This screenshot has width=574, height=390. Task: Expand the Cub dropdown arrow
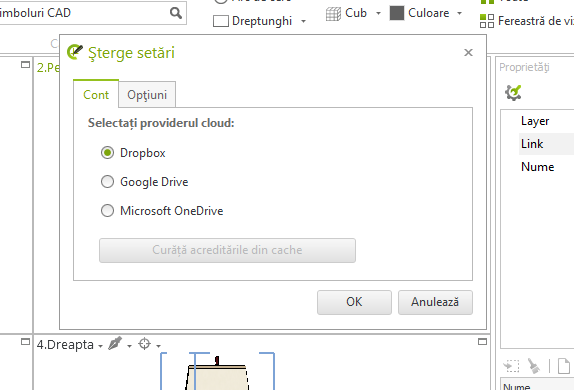[x=378, y=14]
